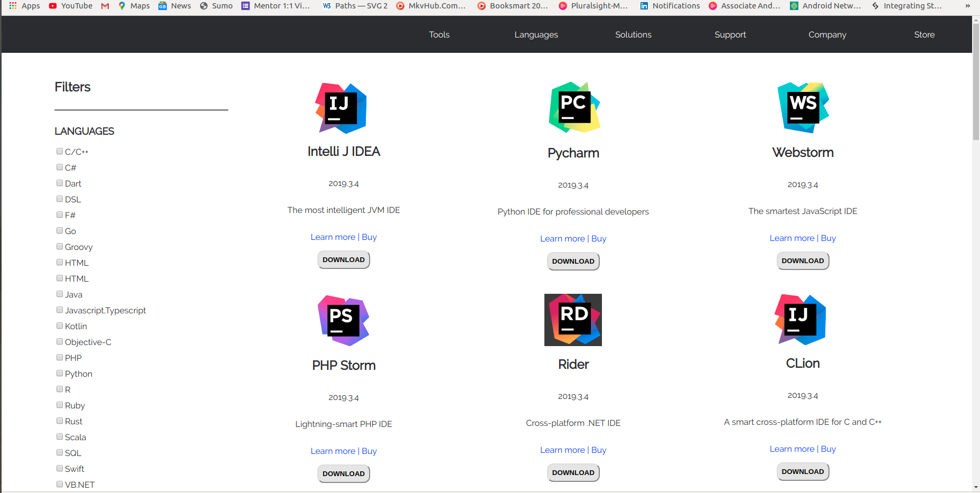This screenshot has width=980, height=493.
Task: Open the Booksmart bookmark
Action: tap(513, 6)
